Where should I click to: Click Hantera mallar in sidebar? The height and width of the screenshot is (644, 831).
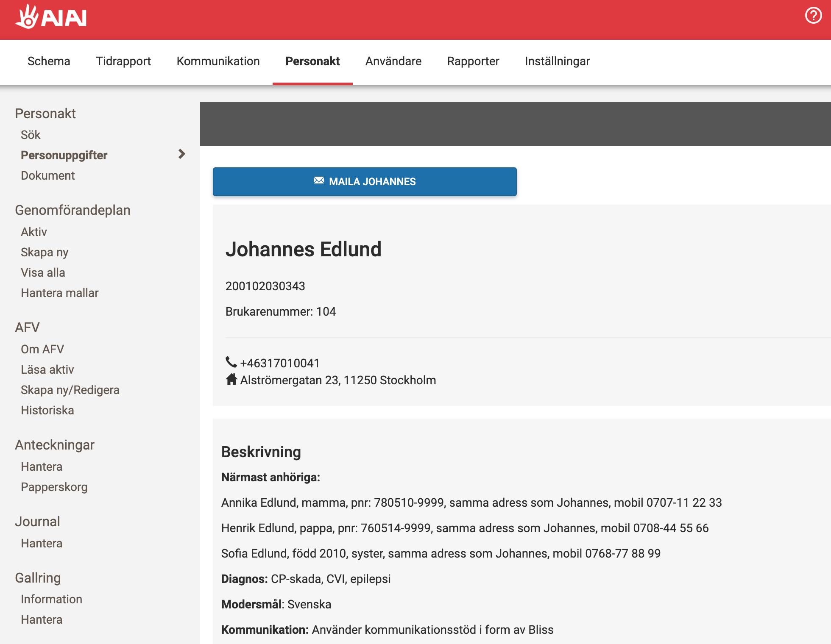59,293
